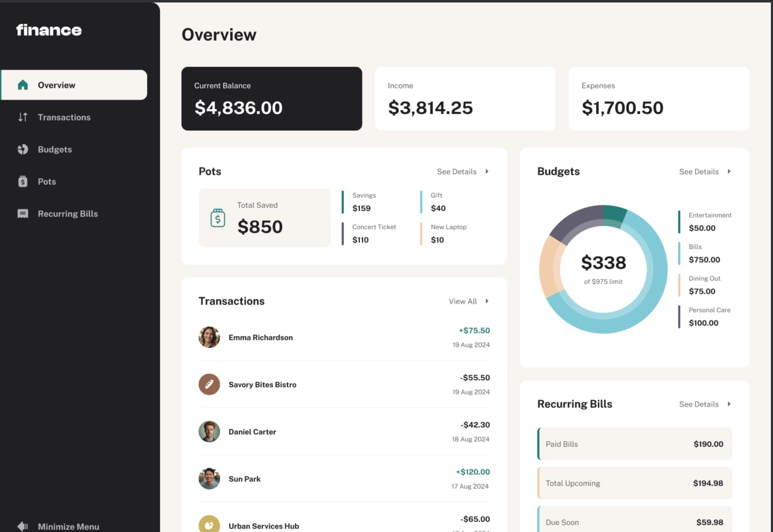This screenshot has height=532, width=773.
Task: Click Urban Services Hub's yellow icon
Action: coord(209,524)
